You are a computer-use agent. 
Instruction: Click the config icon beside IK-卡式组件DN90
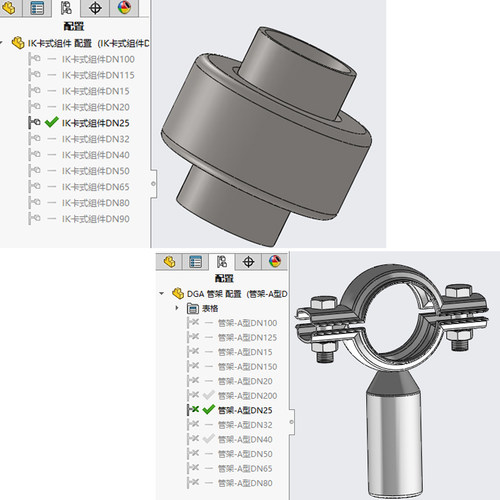34,219
